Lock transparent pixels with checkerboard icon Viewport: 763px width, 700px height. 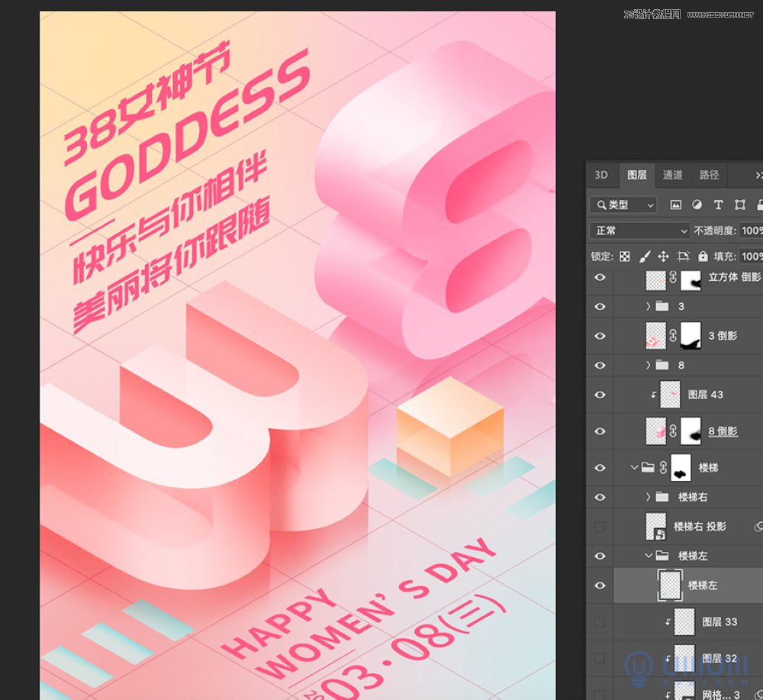pyautogui.click(x=625, y=256)
